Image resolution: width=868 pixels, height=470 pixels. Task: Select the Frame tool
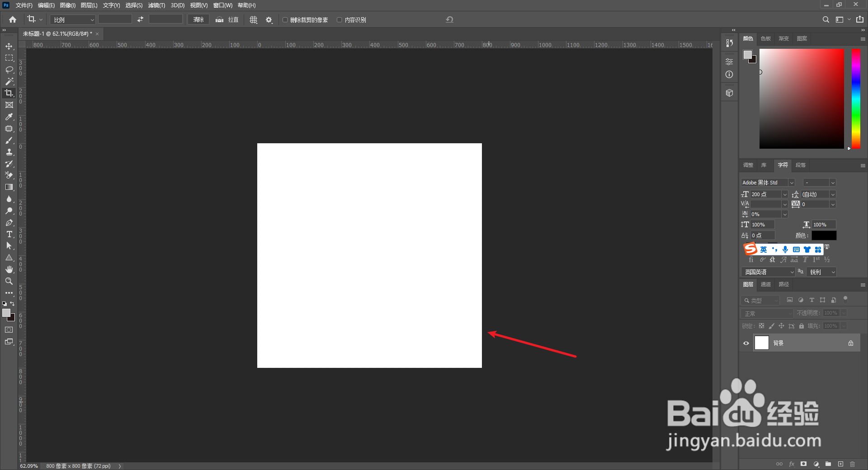pyautogui.click(x=9, y=105)
